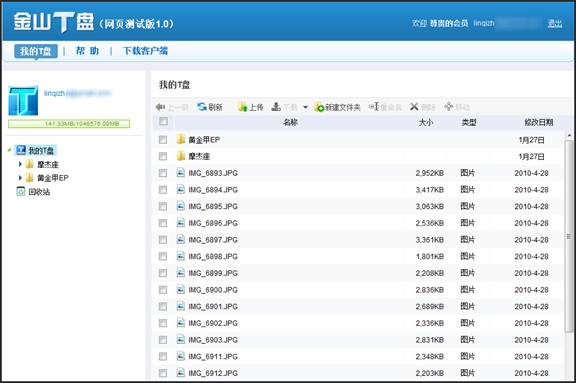576x383 pixels.
Task: Click the image icon of IMG_6899.JPG
Action: click(181, 273)
